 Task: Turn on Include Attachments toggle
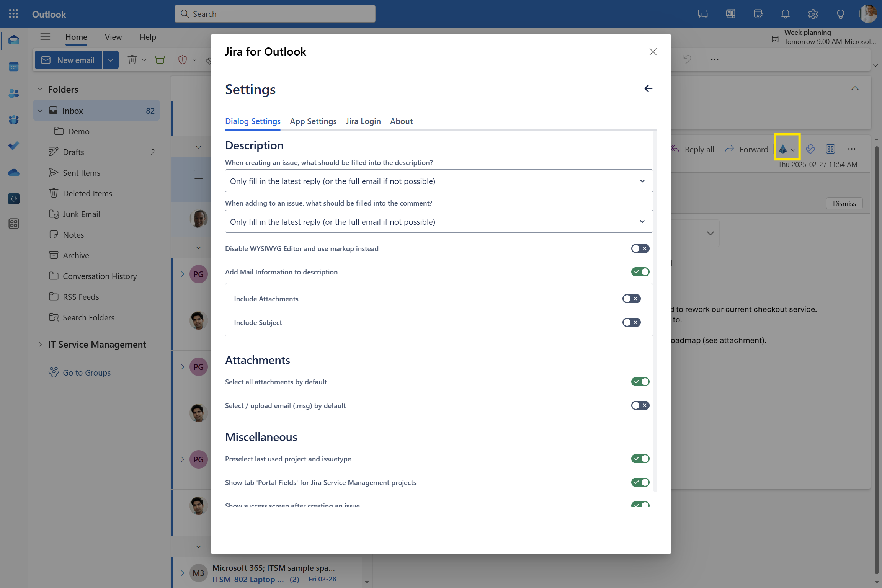click(x=631, y=299)
